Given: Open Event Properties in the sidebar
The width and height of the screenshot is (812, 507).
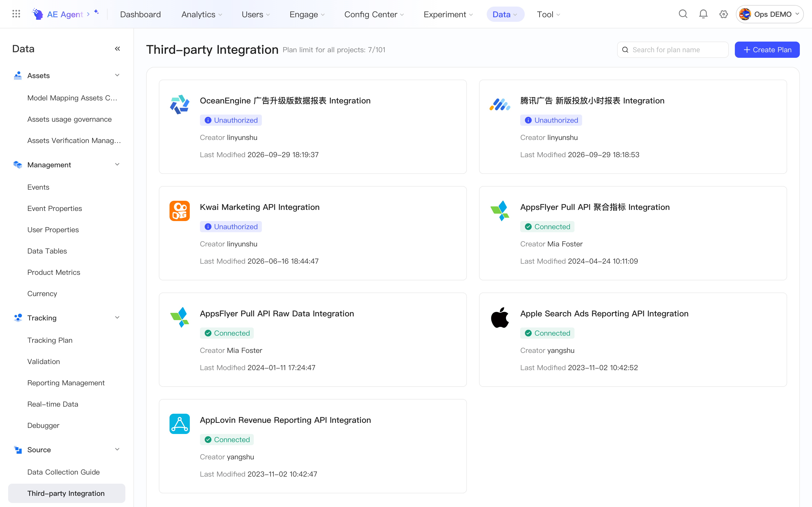Looking at the screenshot, I should [55, 208].
